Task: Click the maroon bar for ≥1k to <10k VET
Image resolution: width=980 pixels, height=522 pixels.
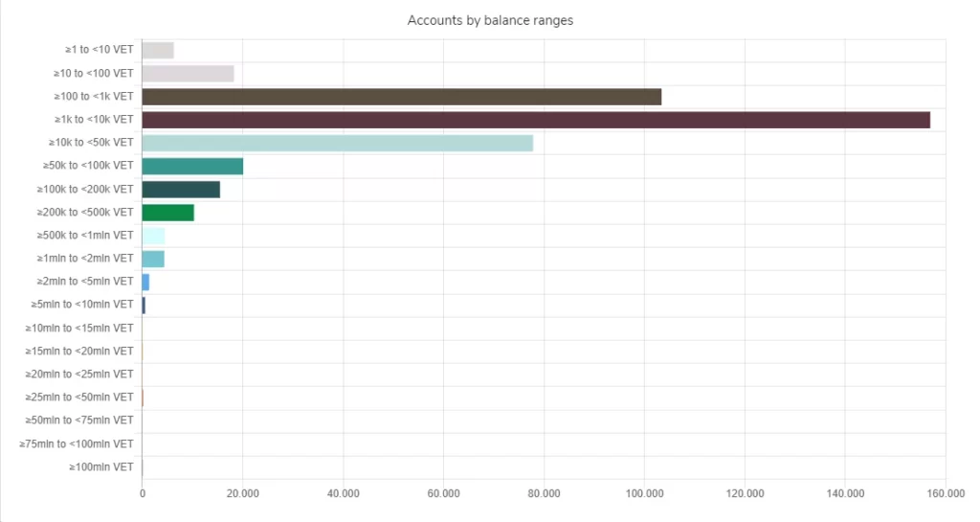Action: tap(535, 120)
